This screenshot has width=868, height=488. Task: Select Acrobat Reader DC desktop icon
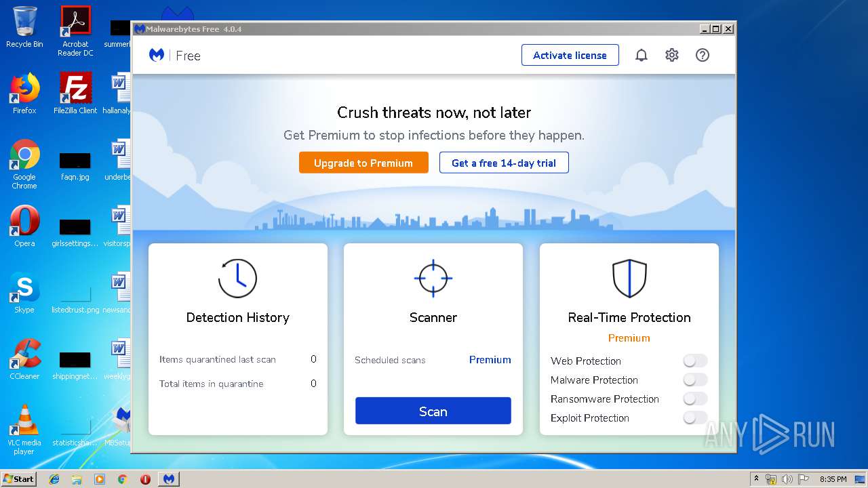tap(75, 31)
